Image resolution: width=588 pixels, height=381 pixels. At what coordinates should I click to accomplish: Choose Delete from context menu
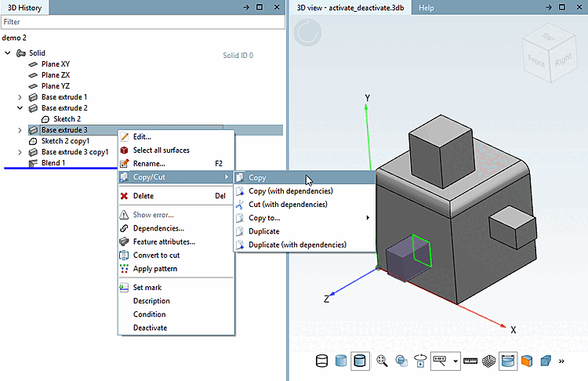click(176, 196)
